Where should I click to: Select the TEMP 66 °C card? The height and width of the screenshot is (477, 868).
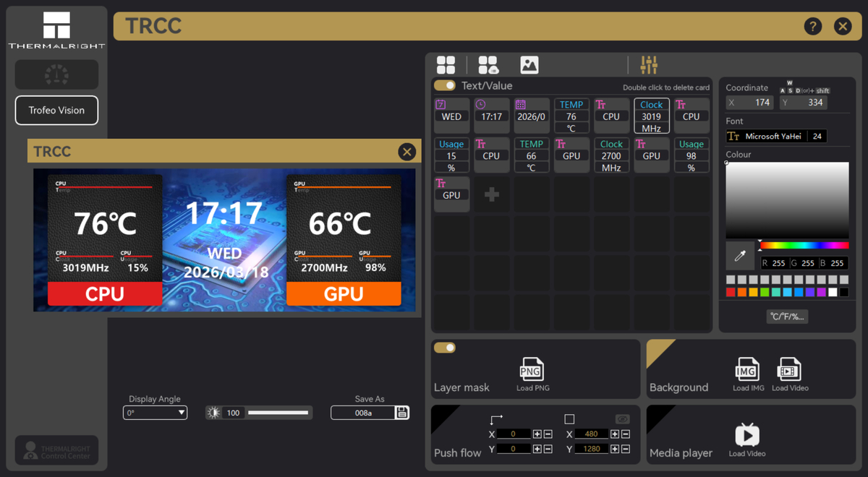pos(532,155)
